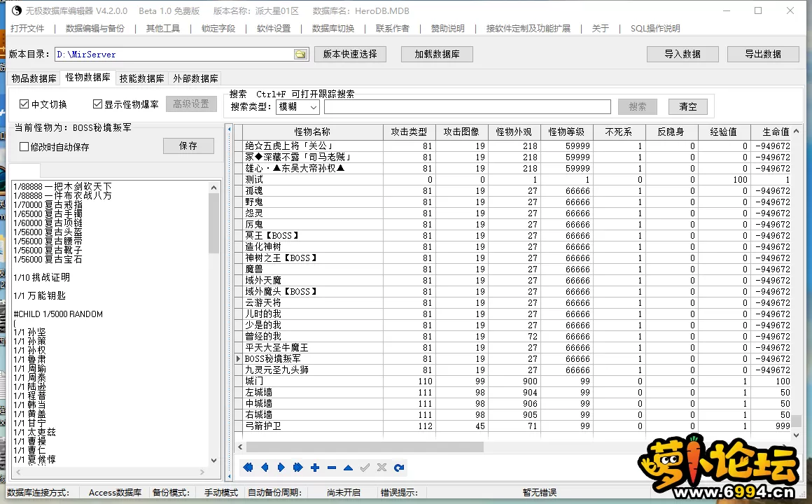The height and width of the screenshot is (504, 812).
Task: Open the 数据库切换 menu
Action: point(333,29)
